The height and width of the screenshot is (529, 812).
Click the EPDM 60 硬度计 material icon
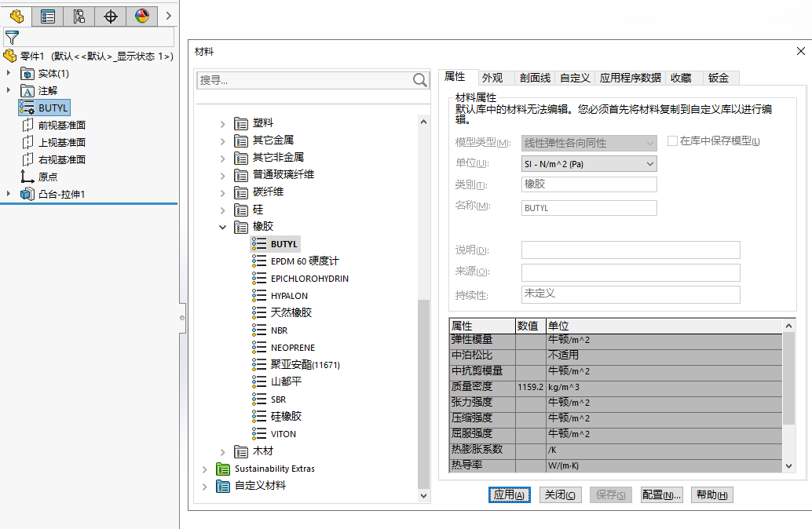pyautogui.click(x=259, y=261)
